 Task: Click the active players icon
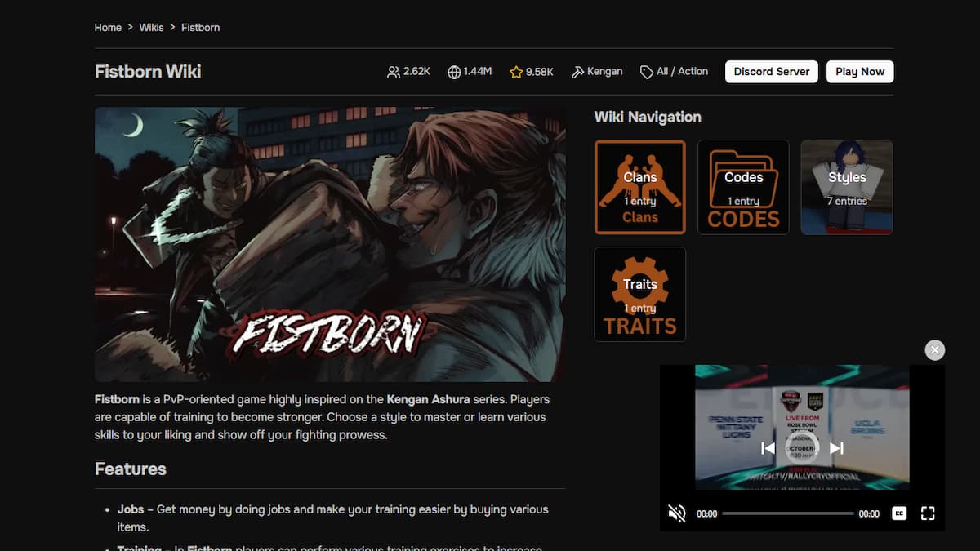(x=394, y=72)
